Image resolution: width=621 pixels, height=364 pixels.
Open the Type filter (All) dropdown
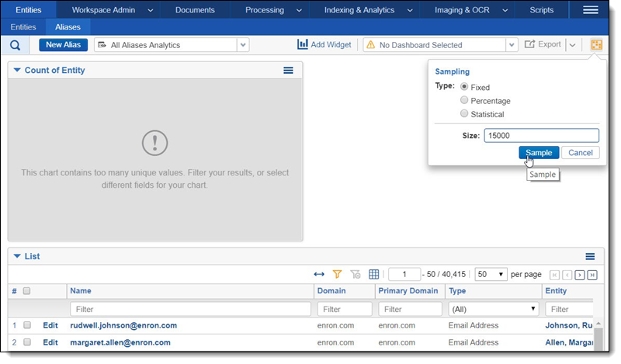493,309
